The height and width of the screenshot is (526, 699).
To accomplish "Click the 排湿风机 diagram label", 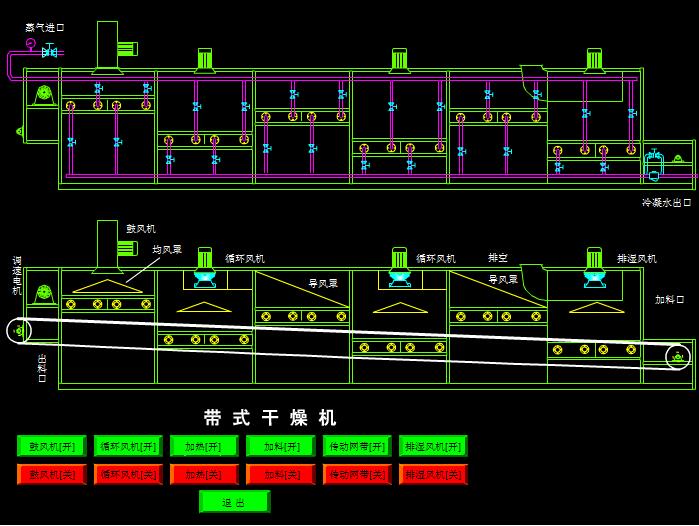I will tap(637, 259).
